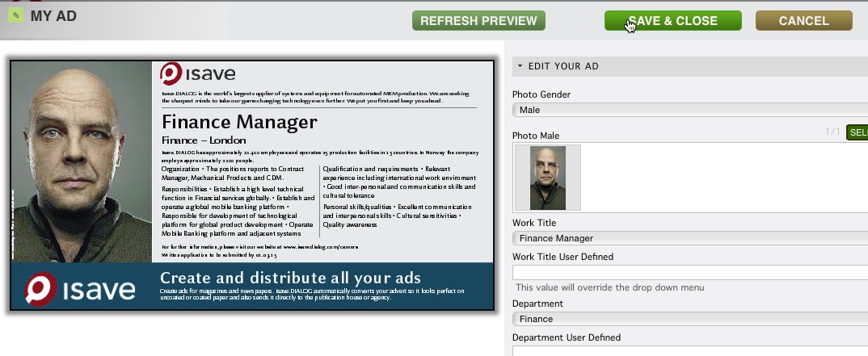Image resolution: width=868 pixels, height=356 pixels.
Task: Click the isave logo at top of ad
Action: (x=198, y=73)
